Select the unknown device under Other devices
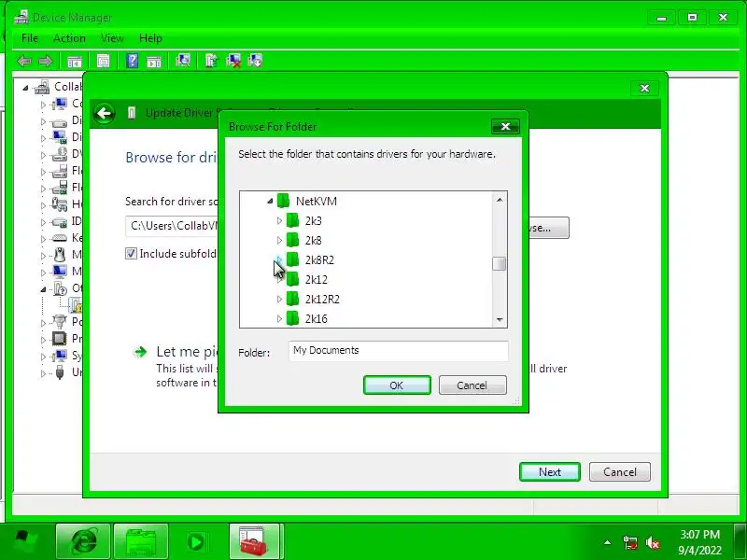Screen dimensions: 747x560 (76, 306)
